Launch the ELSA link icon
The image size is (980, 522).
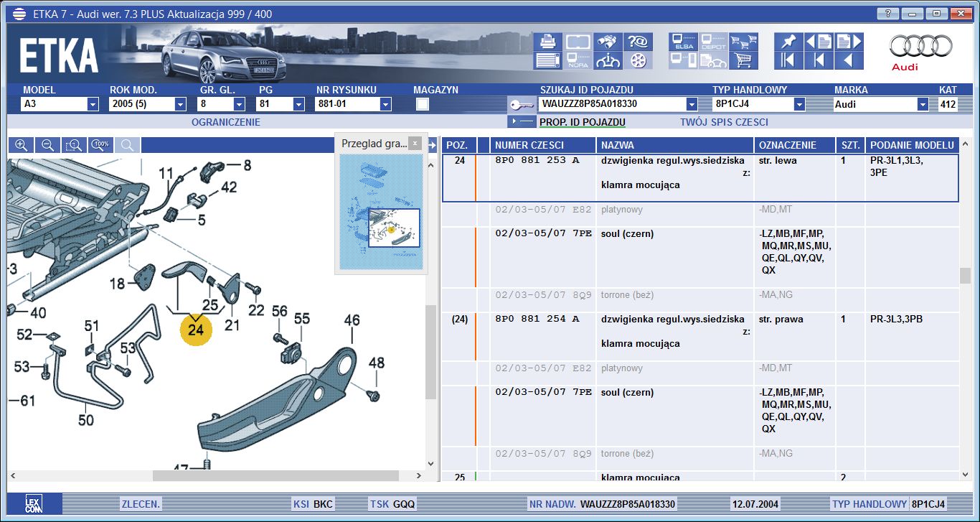point(683,42)
